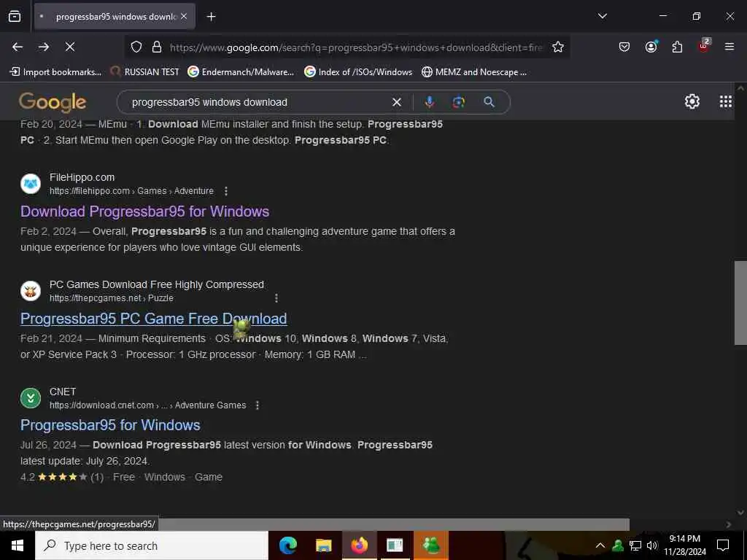Click the Google search query field
This screenshot has width=747, height=560.
258,102
